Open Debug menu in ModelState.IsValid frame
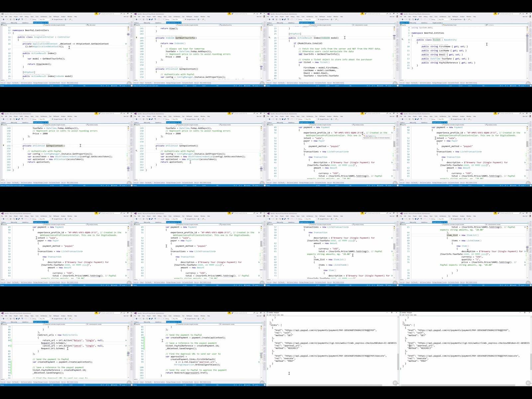 pos(293,17)
